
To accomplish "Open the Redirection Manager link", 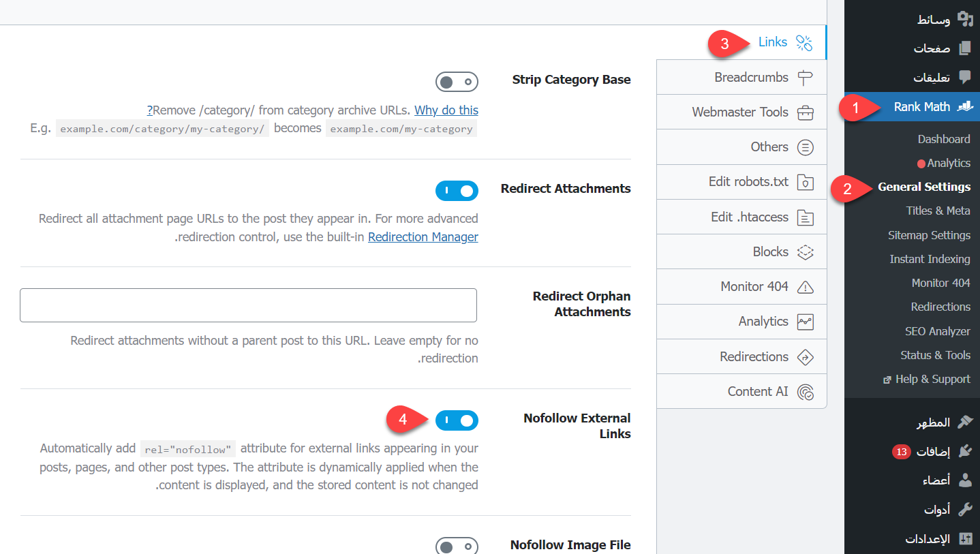I will [423, 237].
